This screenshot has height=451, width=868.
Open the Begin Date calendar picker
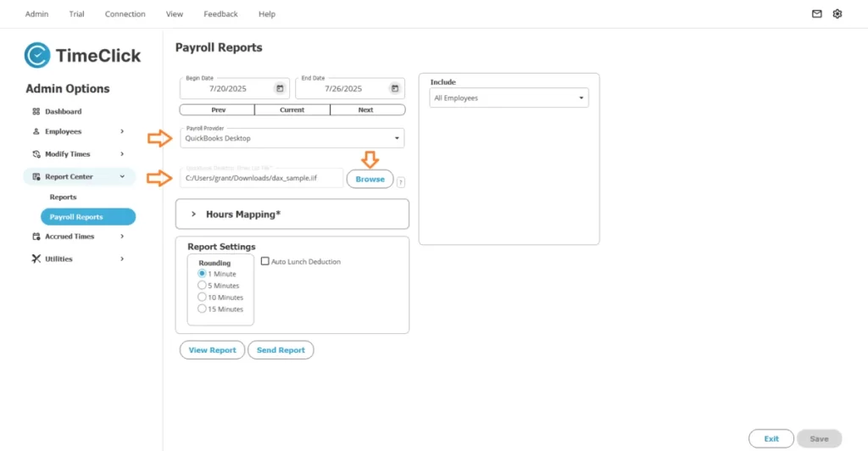click(x=280, y=88)
